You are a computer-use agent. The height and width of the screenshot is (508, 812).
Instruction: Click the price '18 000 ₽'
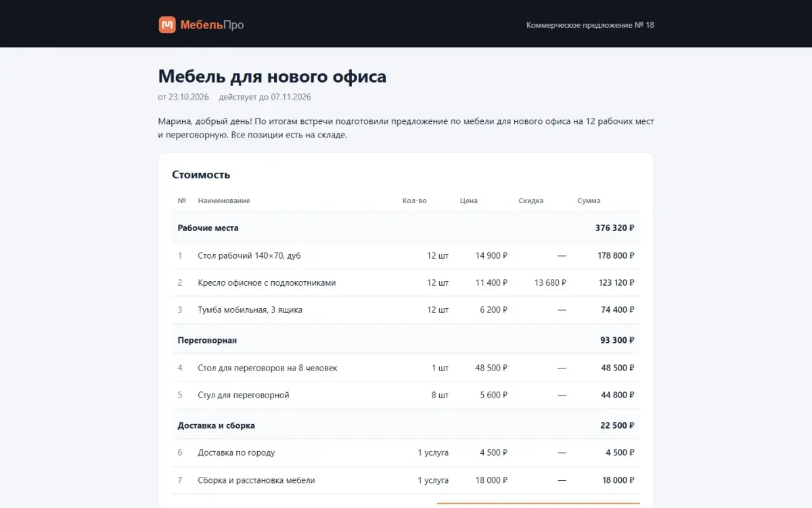(492, 480)
